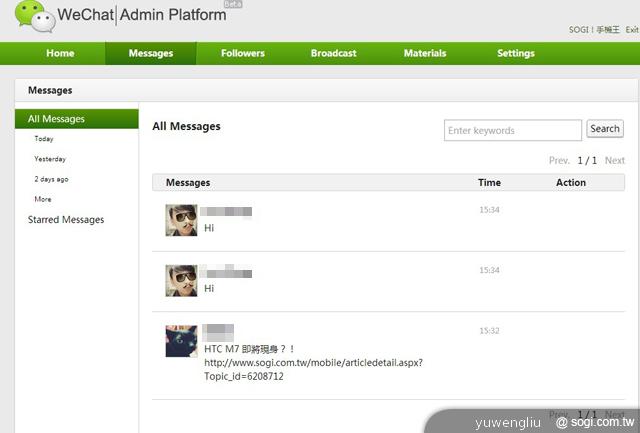Open Starred Messages in the sidebar
Screen dimensions: 640x433
66,220
